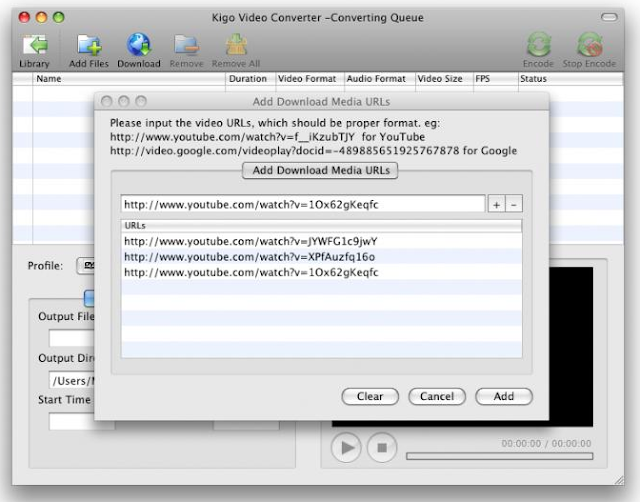Cancel the Add Download Media URLs dialog
Viewport: 640px width, 502px height.
437,396
